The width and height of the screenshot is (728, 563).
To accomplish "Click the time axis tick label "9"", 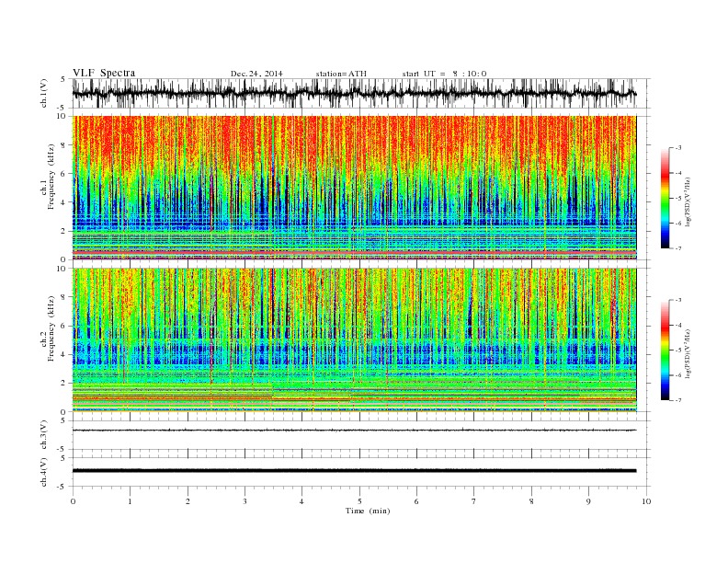I will pos(588,501).
